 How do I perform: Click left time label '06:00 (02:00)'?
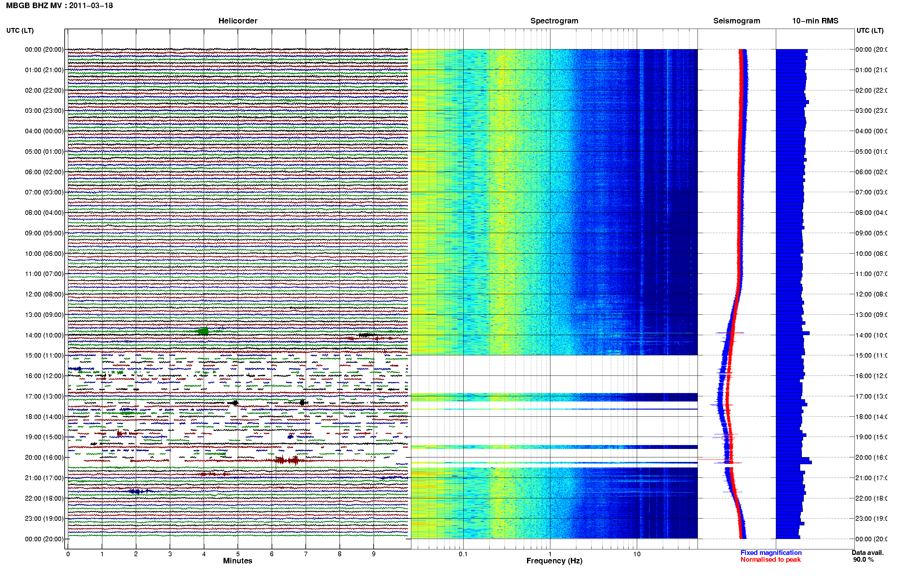pyautogui.click(x=44, y=172)
